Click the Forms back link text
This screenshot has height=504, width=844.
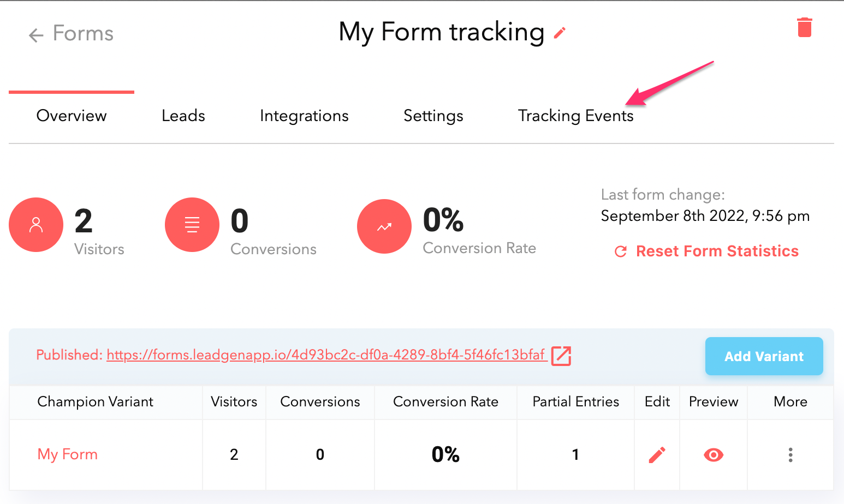click(83, 33)
